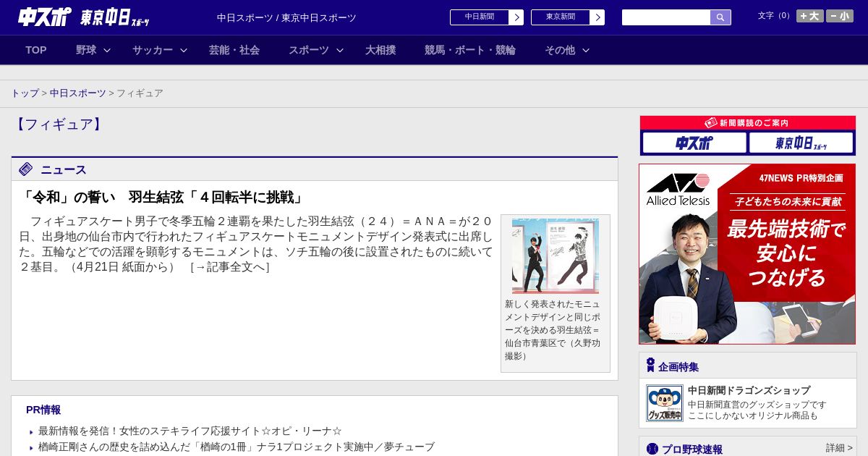
Task: Open the TOP menu item
Action: pyautogui.click(x=36, y=50)
